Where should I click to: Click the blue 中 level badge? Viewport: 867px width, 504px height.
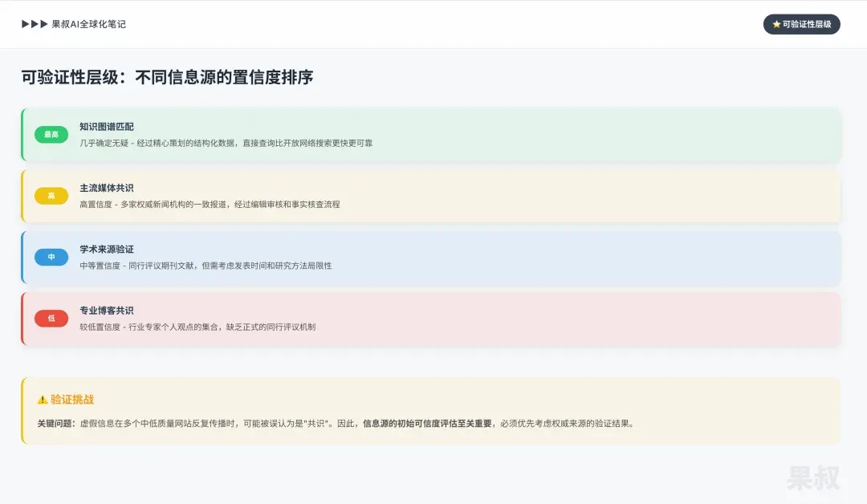pyautogui.click(x=51, y=257)
